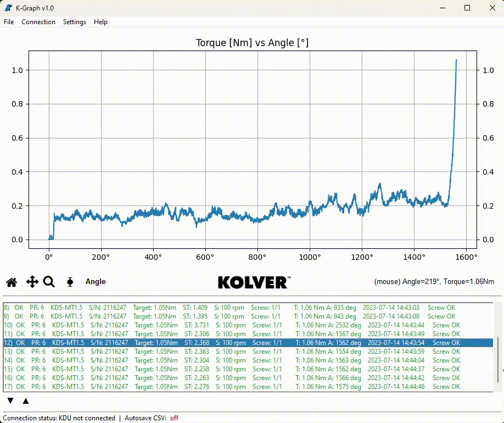Viewport: 504px width, 423px height.
Task: Click the 1600° x-axis tick label
Action: [466, 257]
